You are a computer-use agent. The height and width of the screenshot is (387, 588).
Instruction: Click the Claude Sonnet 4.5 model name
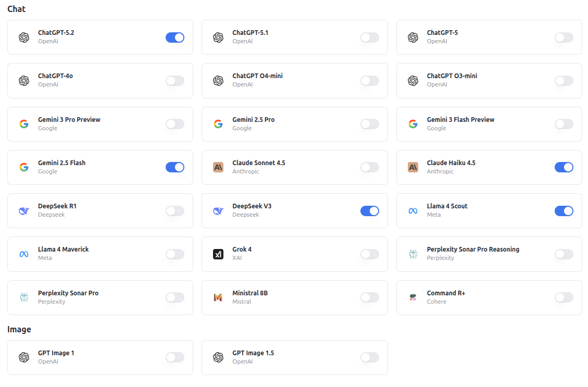pyautogui.click(x=258, y=163)
